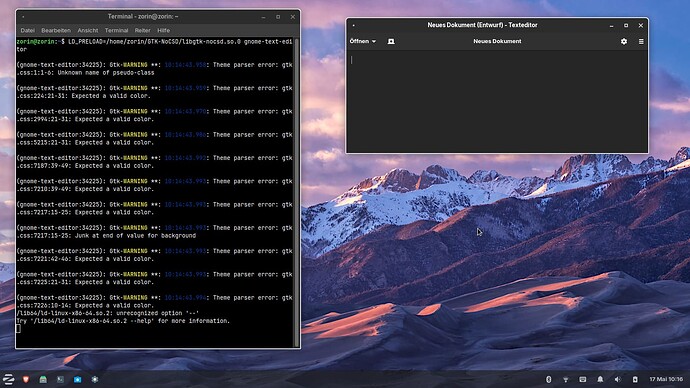Click the Terminal window scrollbar
Image resolution: width=690 pixels, height=388 pixels.
(297, 192)
